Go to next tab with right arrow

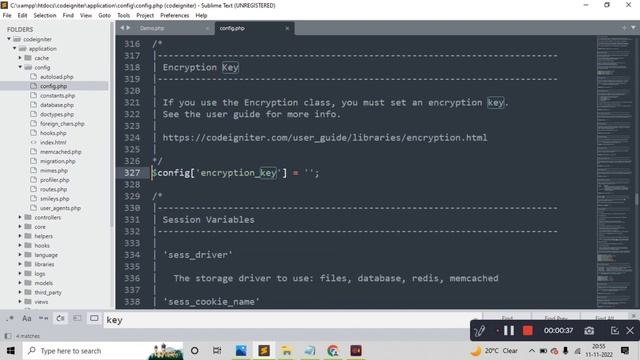(128, 28)
